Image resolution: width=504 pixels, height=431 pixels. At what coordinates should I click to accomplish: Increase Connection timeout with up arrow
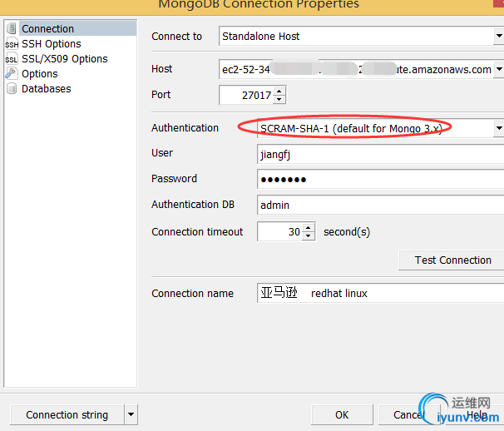(309, 228)
